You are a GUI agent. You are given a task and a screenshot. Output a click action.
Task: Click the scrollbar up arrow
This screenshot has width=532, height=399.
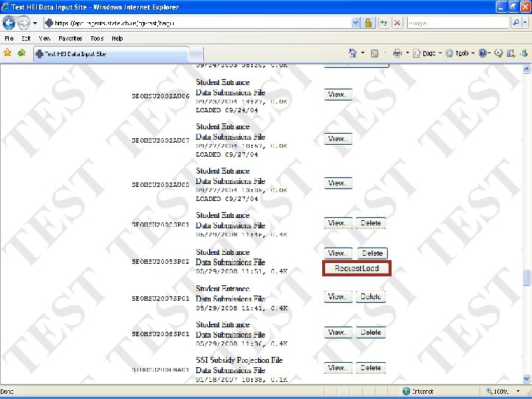pos(526,69)
